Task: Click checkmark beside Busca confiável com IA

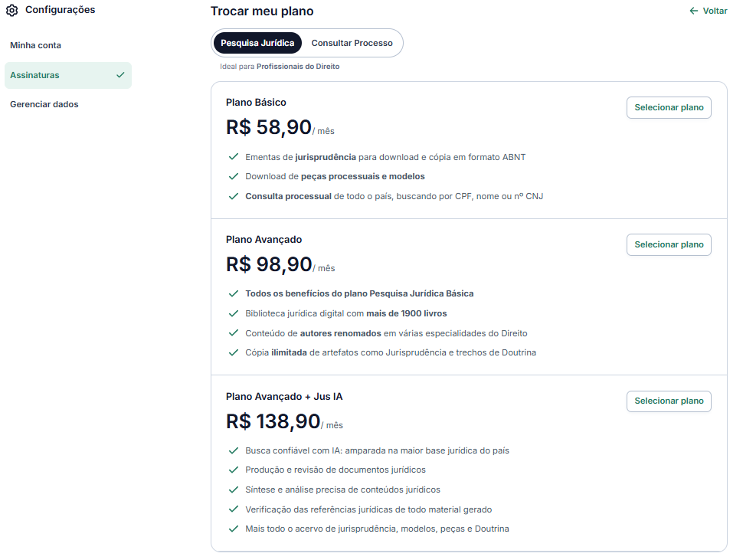Action: point(234,450)
